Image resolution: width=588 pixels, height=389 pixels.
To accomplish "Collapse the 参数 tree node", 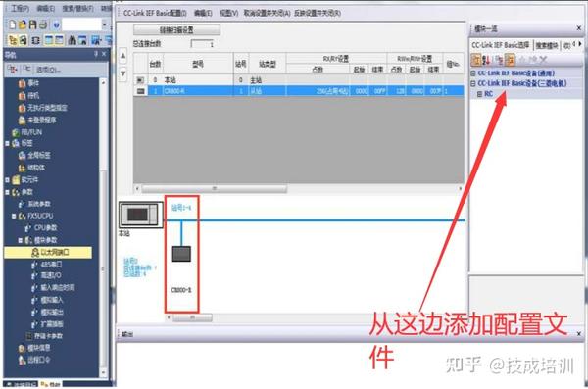I will [x=7, y=192].
